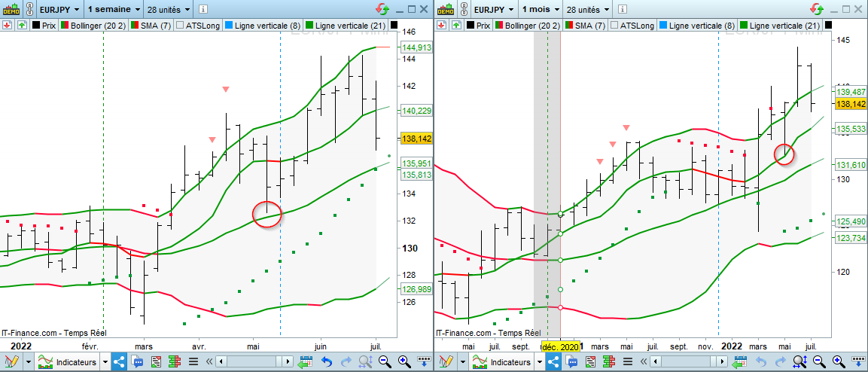This screenshot has width=868, height=372.
Task: Check the ATSLong box in weekly chart
Action: click(x=179, y=25)
